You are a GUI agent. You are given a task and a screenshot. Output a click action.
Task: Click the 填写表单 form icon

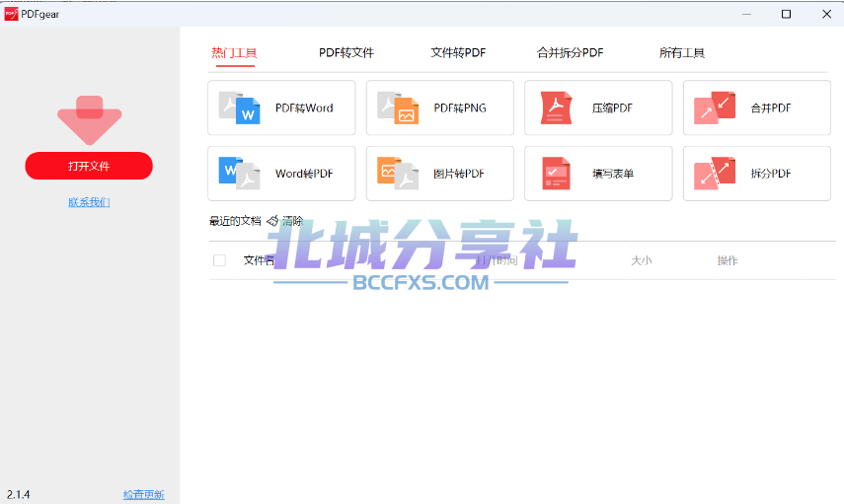point(556,174)
